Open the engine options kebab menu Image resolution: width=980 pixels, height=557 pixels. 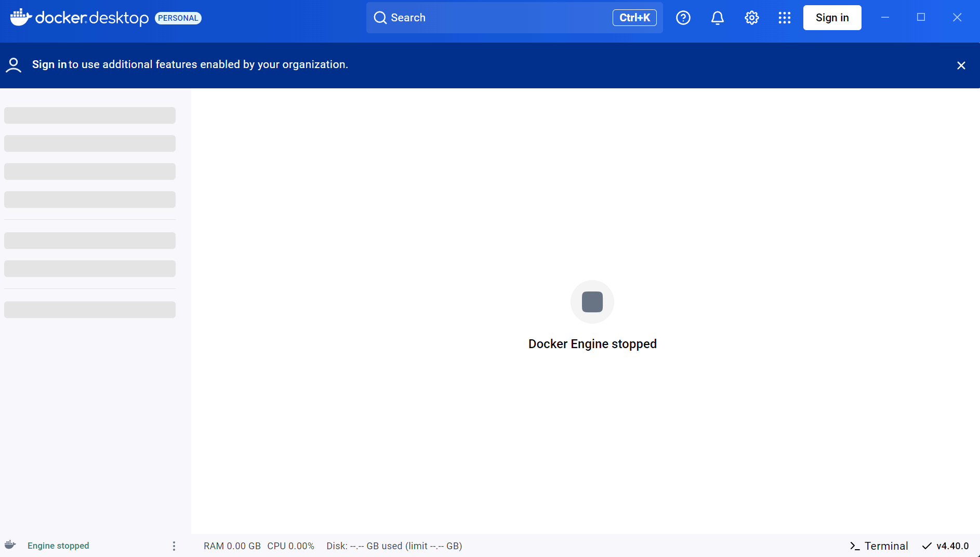[x=174, y=546]
